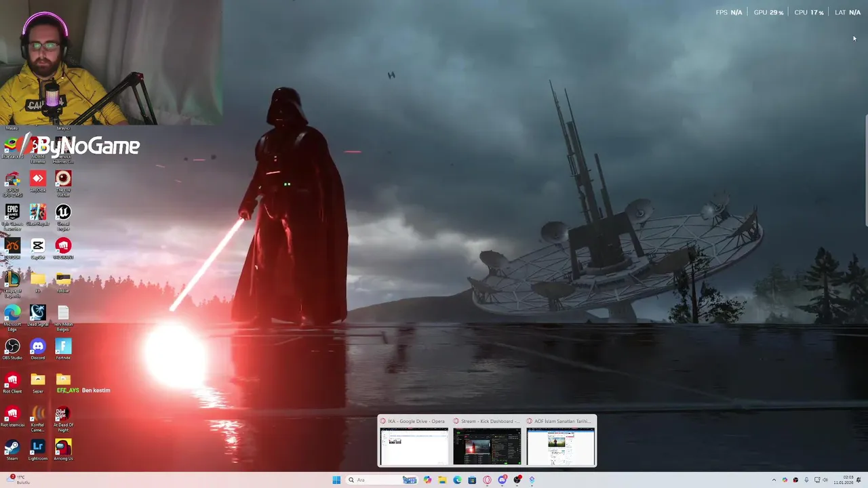Open the notifications bell in the taskbar
868x488 pixels.
coord(859,480)
